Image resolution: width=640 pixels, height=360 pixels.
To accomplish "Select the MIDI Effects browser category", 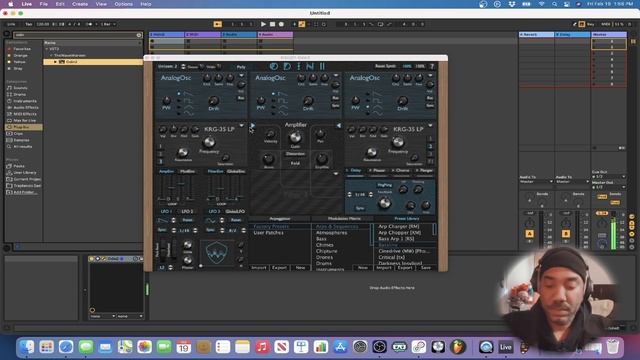I will coord(25,114).
